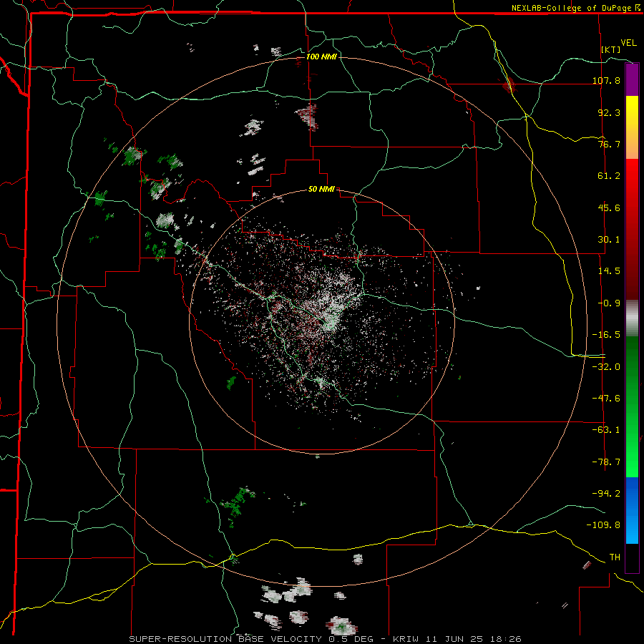Click the 76.7 legend value

click(609, 144)
